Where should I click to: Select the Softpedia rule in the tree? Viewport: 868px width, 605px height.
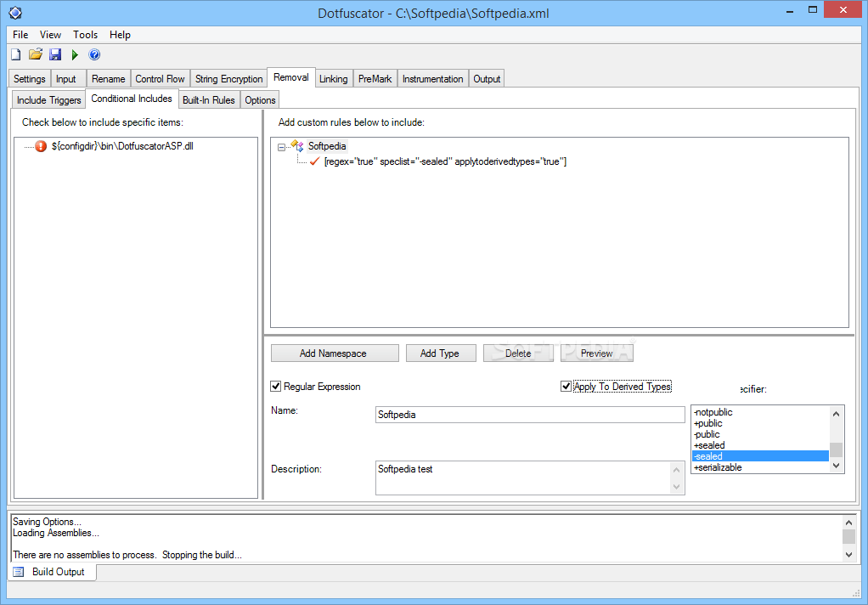tap(327, 145)
